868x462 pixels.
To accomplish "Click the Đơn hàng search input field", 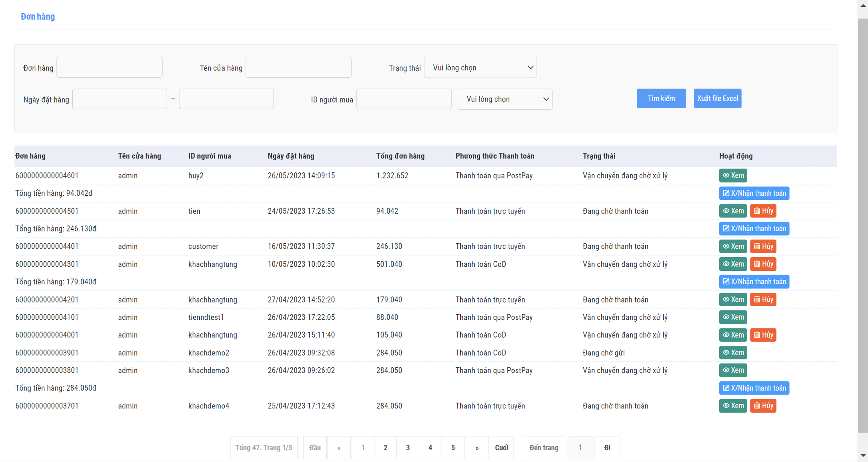I will tap(109, 68).
